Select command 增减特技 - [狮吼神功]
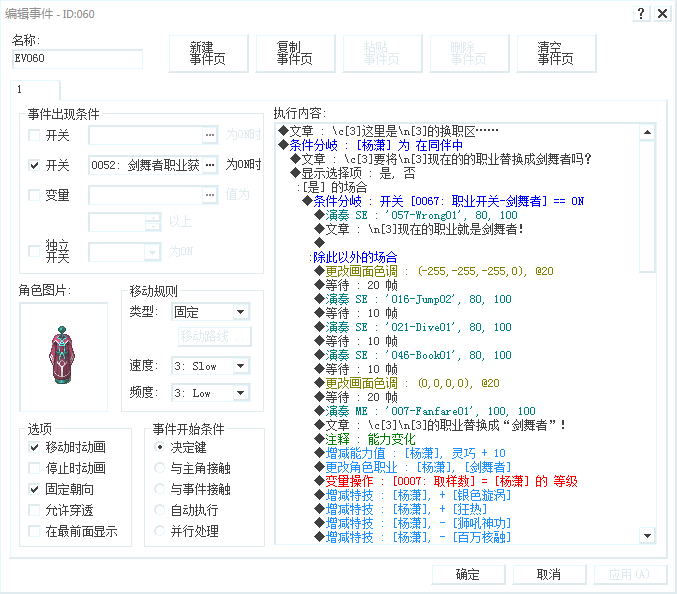The image size is (677, 594). point(413,523)
